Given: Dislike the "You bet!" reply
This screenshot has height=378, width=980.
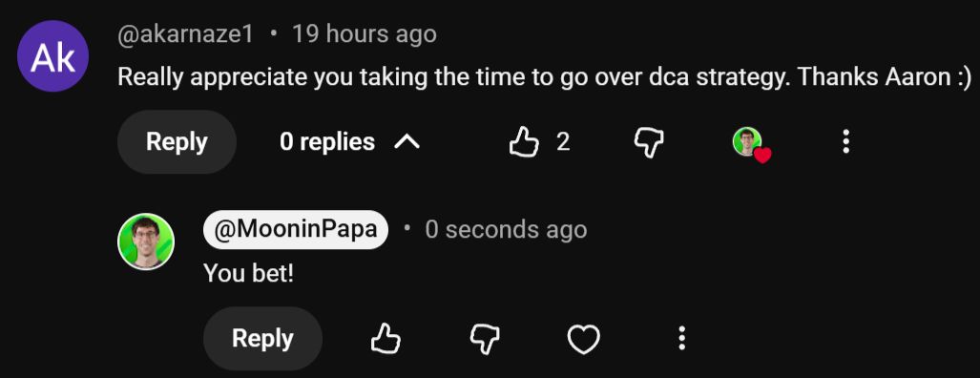Looking at the screenshot, I should click(485, 340).
